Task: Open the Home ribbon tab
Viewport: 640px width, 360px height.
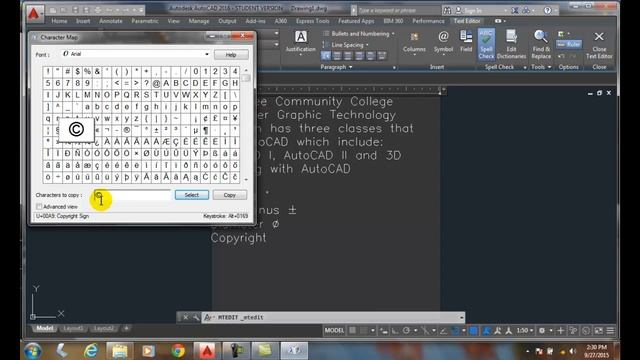Action: (59, 21)
